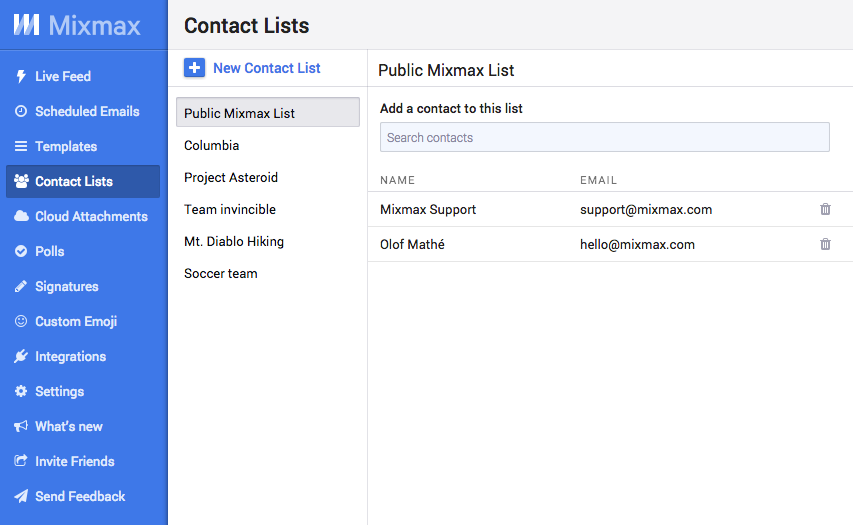Image resolution: width=853 pixels, height=525 pixels.
Task: Open Settings from the sidebar
Action: pyautogui.click(x=59, y=391)
